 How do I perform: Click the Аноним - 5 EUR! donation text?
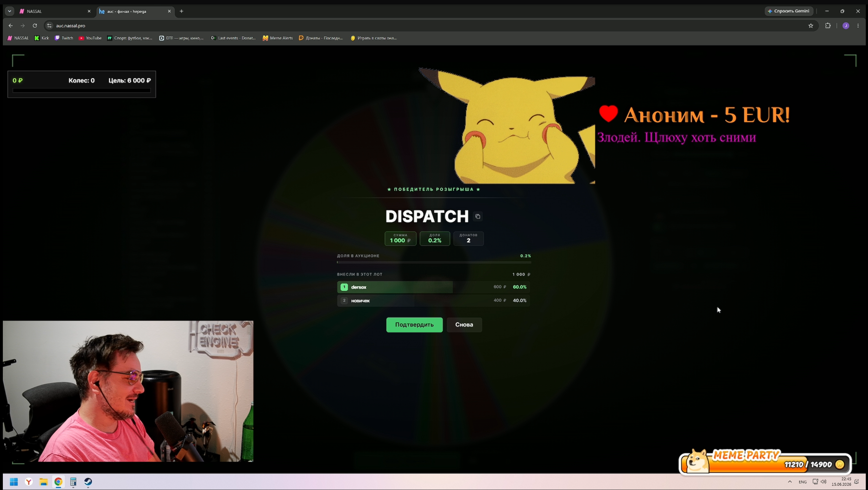707,115
